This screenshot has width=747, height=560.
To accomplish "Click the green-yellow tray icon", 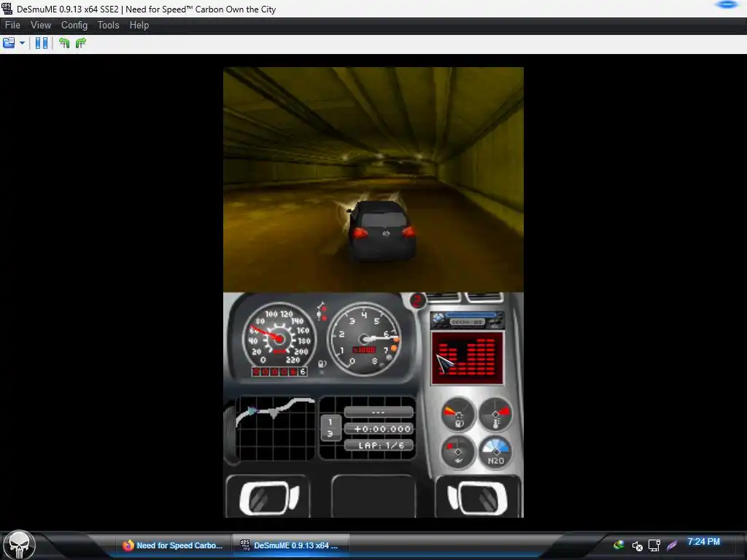I will (619, 545).
